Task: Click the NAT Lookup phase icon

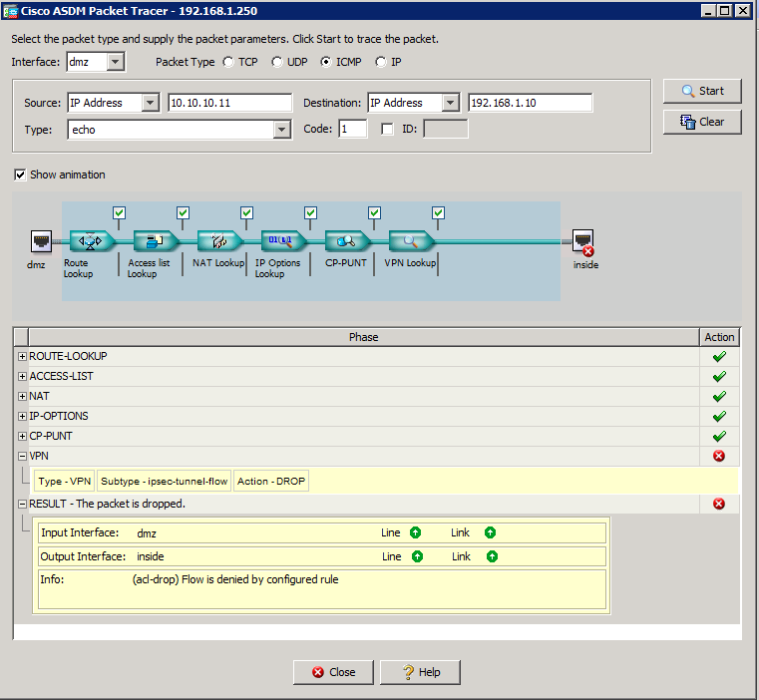Action: click(218, 240)
